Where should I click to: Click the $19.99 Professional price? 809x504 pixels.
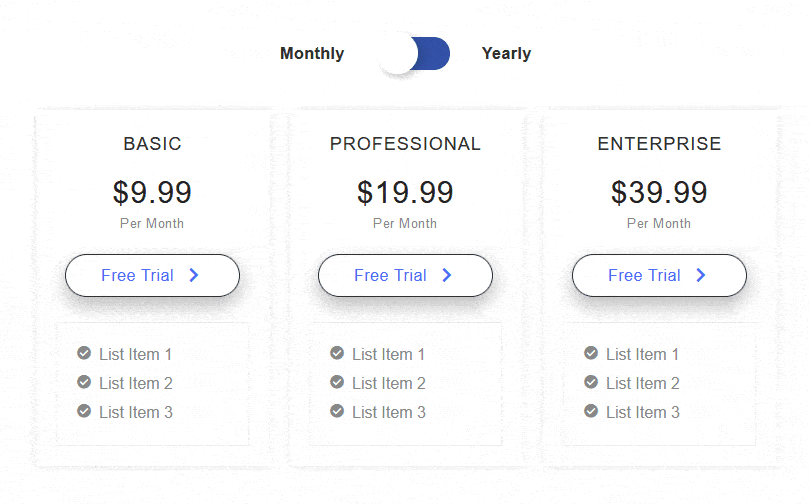point(405,192)
